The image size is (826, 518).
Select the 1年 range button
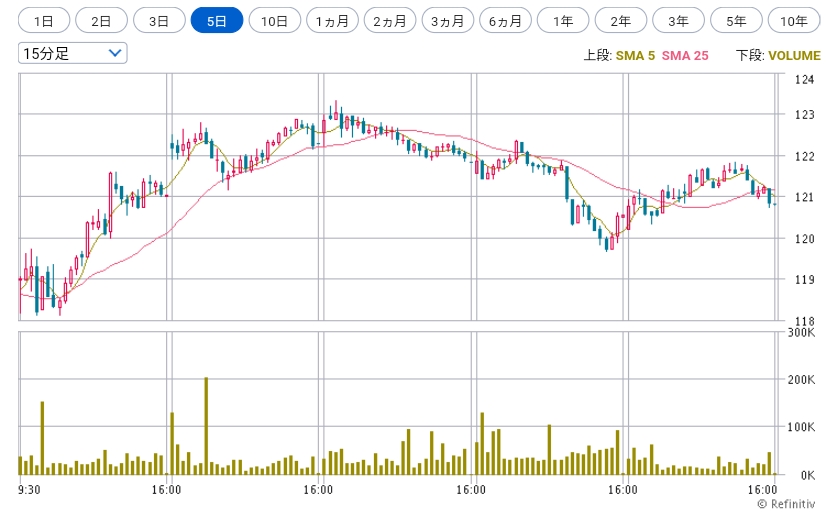click(x=563, y=21)
